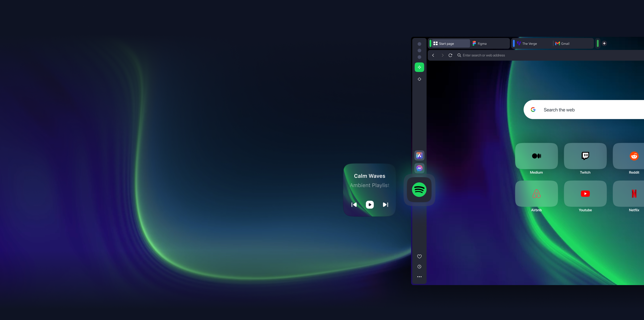
Task: Open Messenger from the sidebar
Action: click(419, 168)
